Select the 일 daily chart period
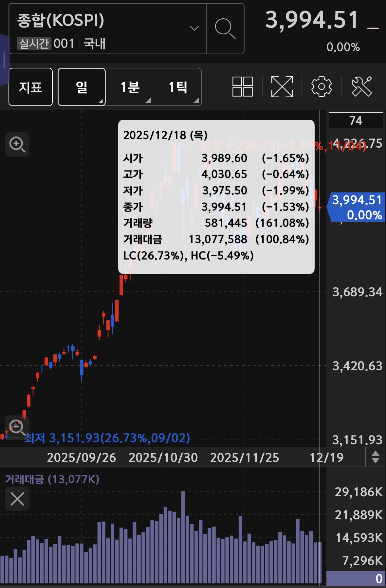 (x=82, y=87)
